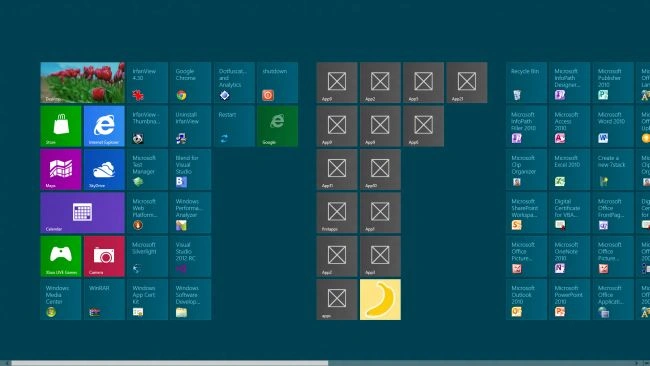Click the horizontal scrollbar thumb

(170, 363)
